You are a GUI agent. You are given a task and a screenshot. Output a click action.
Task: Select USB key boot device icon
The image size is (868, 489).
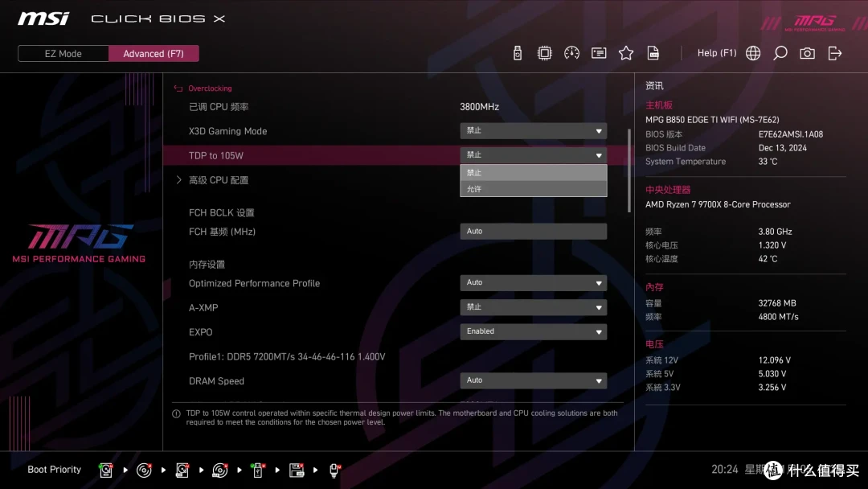point(257,471)
